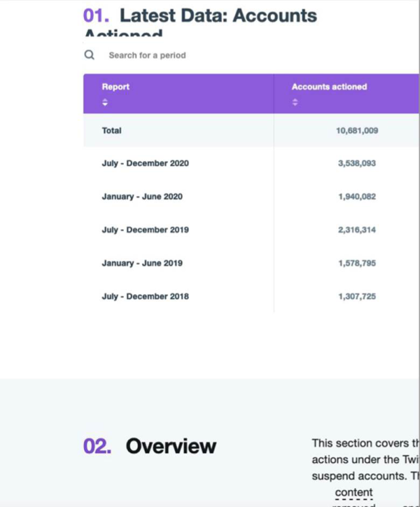The image size is (420, 507).
Task: Select the July - December 2019 row
Action: point(145,230)
